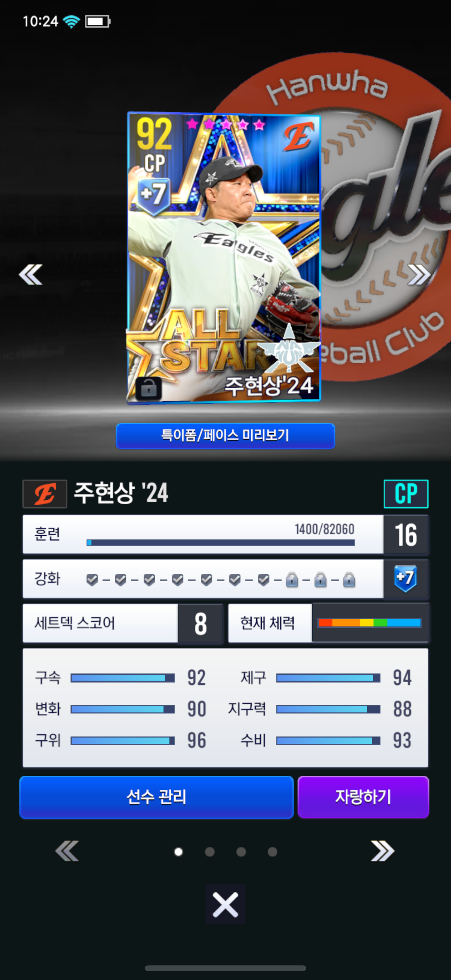Image resolution: width=451 pixels, height=980 pixels.
Task: Tap the Wi-Fi status icon
Action: (x=71, y=21)
